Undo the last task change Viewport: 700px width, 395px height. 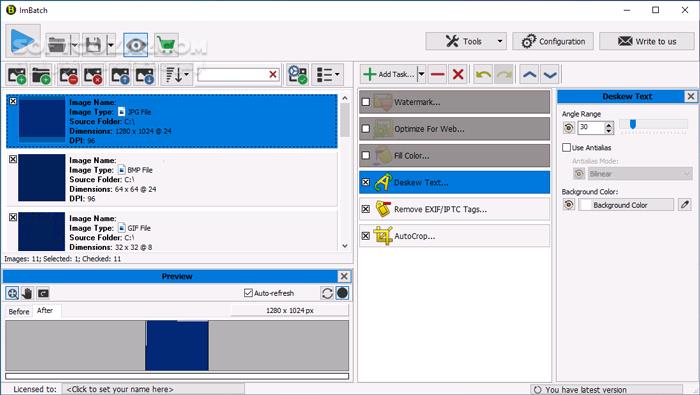tap(483, 75)
